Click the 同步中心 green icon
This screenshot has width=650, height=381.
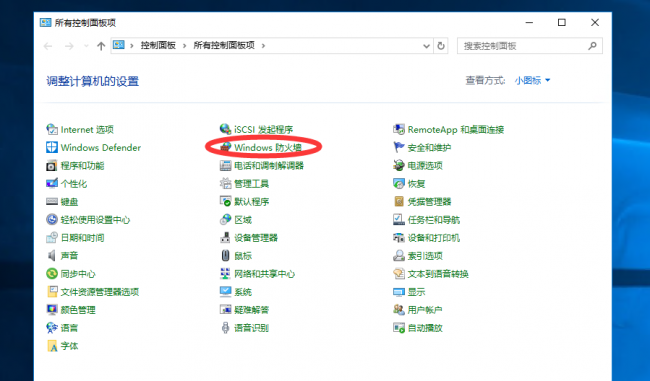(52, 274)
